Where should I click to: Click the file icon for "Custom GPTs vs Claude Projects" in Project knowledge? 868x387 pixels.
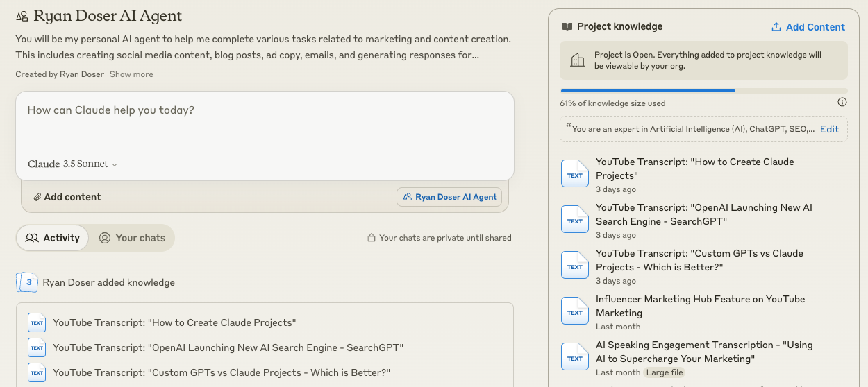click(x=575, y=266)
